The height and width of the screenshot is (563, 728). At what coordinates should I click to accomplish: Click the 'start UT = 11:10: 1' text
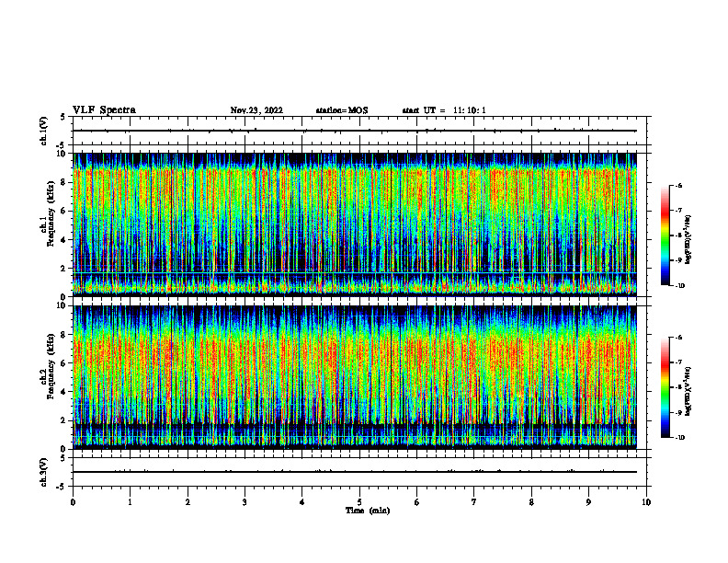click(444, 110)
